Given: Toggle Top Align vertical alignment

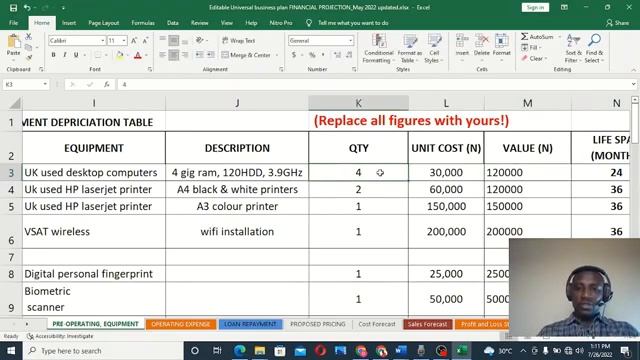Looking at the screenshot, I should pos(162,39).
